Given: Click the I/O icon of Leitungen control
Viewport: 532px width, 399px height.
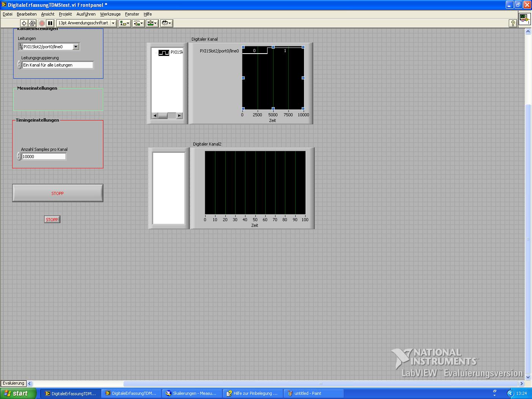Looking at the screenshot, I should click(x=21, y=47).
